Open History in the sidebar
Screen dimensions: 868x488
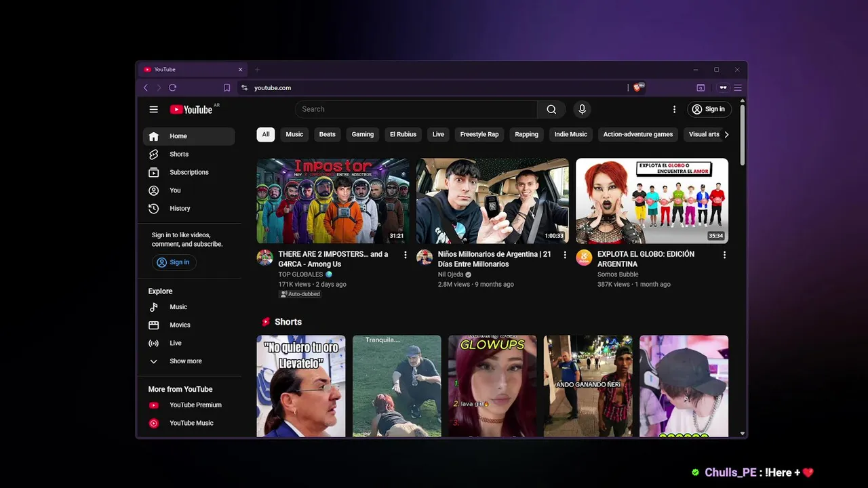(x=189, y=209)
